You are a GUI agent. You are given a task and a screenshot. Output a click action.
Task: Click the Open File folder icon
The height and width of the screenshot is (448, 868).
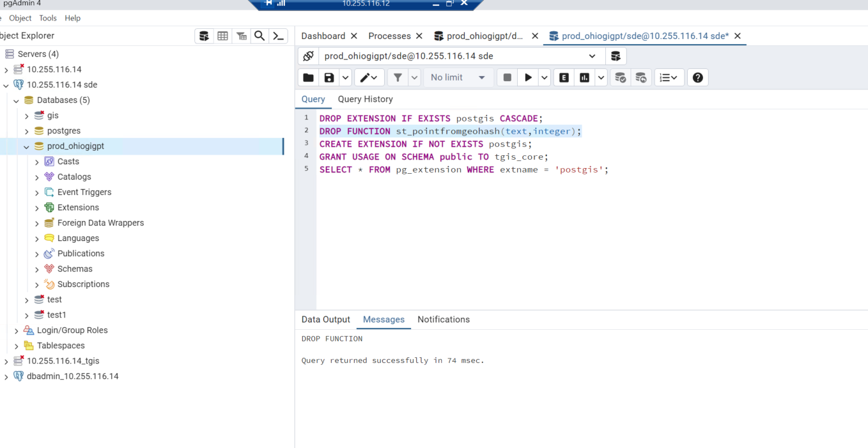point(308,77)
